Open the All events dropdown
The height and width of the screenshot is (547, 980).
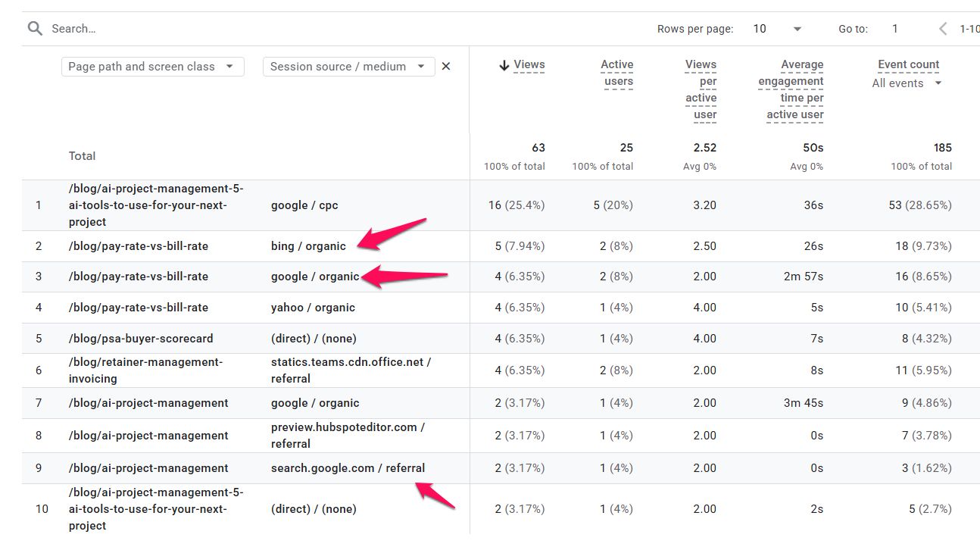click(907, 83)
